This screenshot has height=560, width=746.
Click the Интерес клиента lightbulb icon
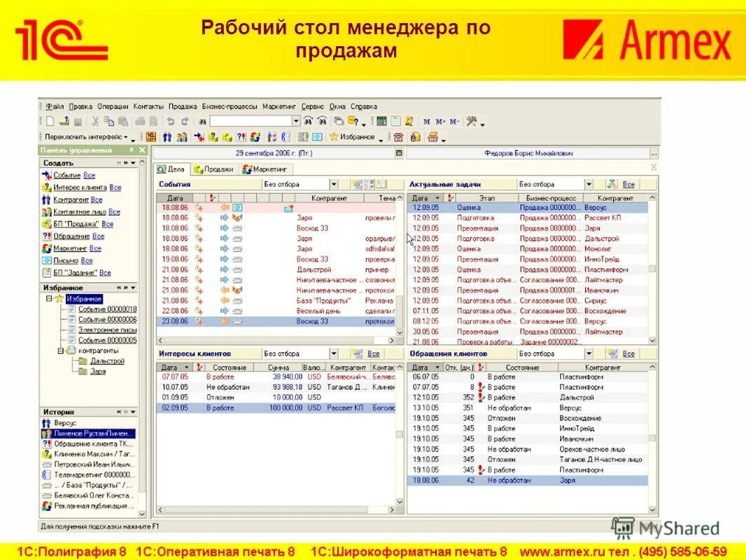coord(46,186)
